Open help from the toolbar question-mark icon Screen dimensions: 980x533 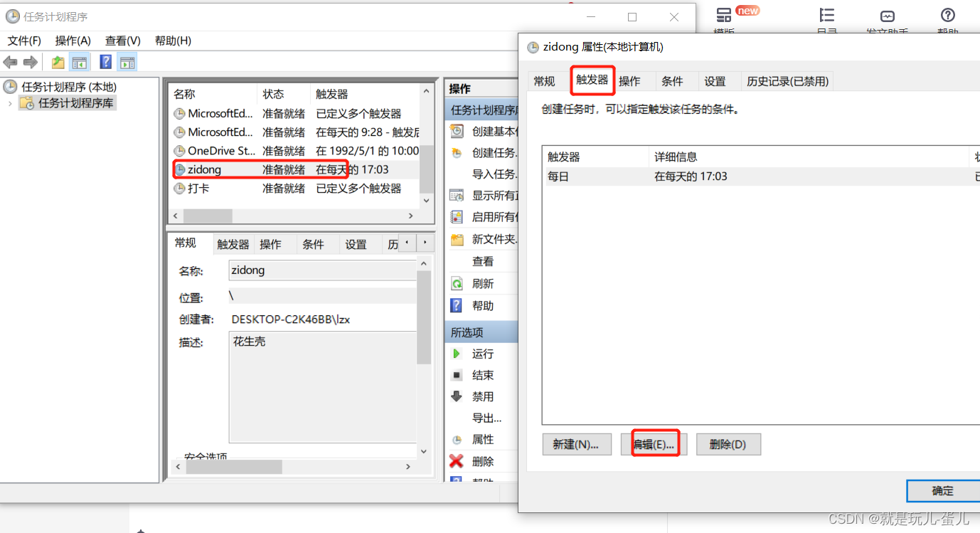(106, 63)
